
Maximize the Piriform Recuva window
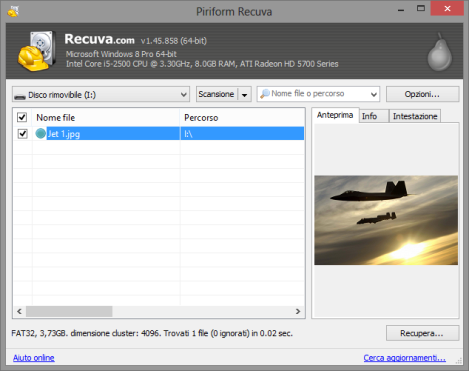coord(421,9)
